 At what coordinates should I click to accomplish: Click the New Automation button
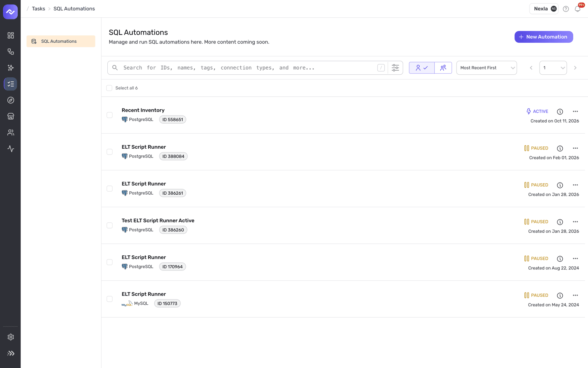pyautogui.click(x=544, y=37)
